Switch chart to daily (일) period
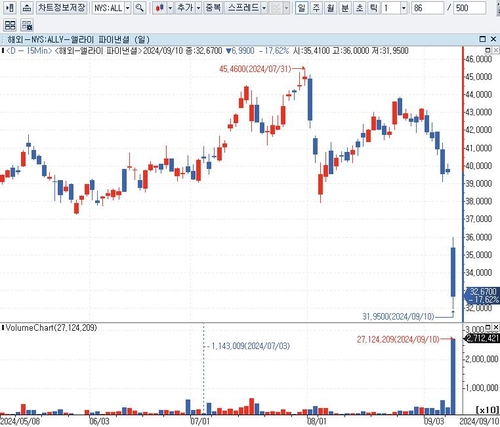 pos(301,8)
